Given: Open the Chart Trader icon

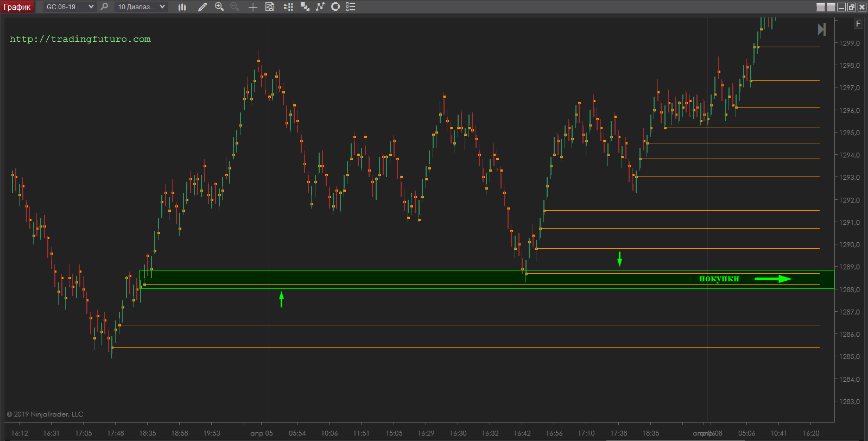Looking at the screenshot, I should pyautogui.click(x=288, y=7).
